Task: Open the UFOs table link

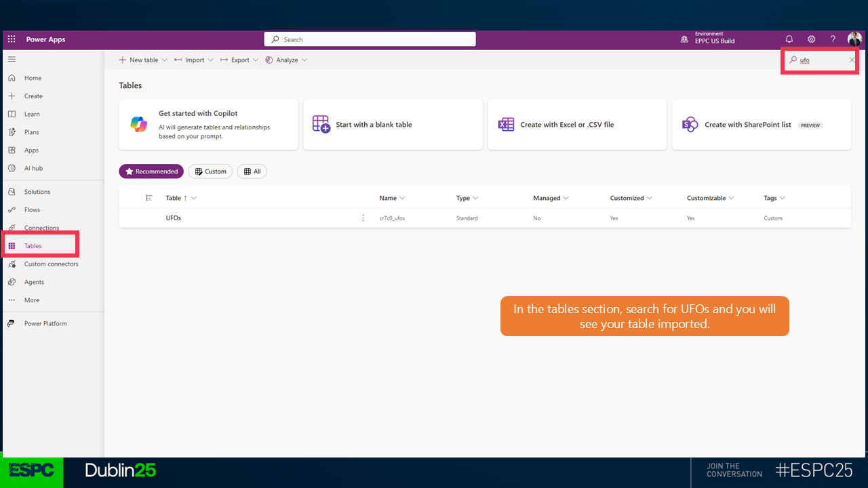Action: (x=174, y=218)
